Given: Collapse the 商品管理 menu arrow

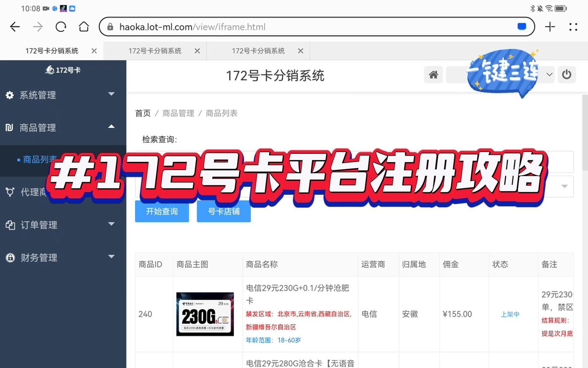Looking at the screenshot, I should point(111,126).
